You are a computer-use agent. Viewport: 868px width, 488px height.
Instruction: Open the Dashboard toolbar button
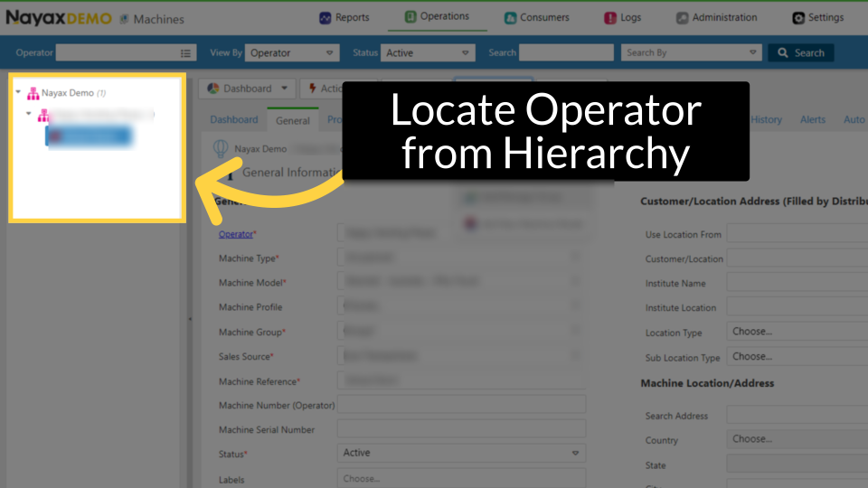247,89
